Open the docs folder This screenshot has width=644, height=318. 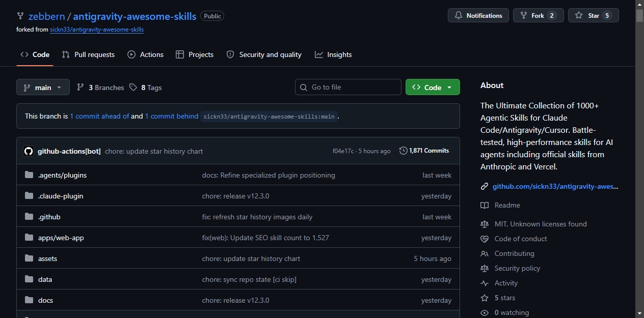point(46,300)
